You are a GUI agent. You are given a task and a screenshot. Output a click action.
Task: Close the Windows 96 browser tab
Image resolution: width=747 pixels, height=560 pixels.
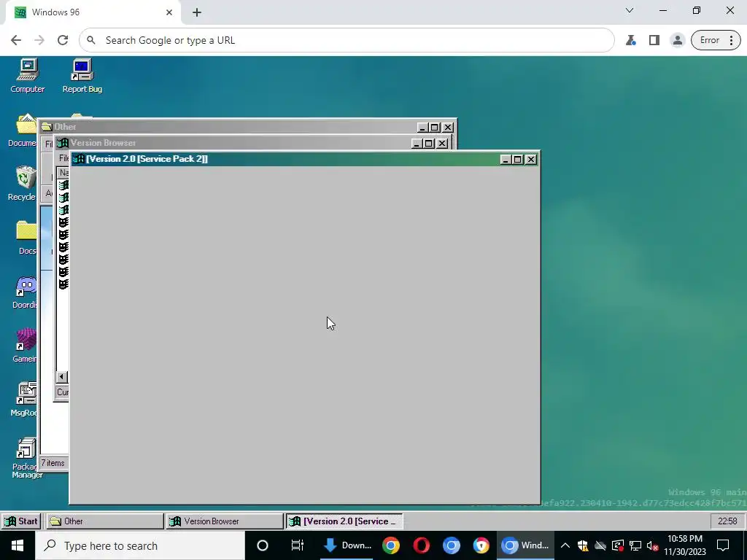(169, 12)
